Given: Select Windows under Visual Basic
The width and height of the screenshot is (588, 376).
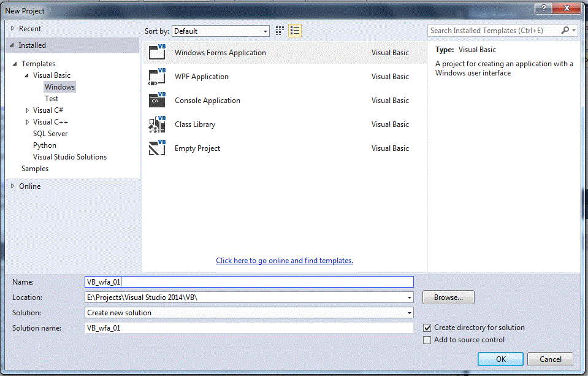Looking at the screenshot, I should (59, 87).
